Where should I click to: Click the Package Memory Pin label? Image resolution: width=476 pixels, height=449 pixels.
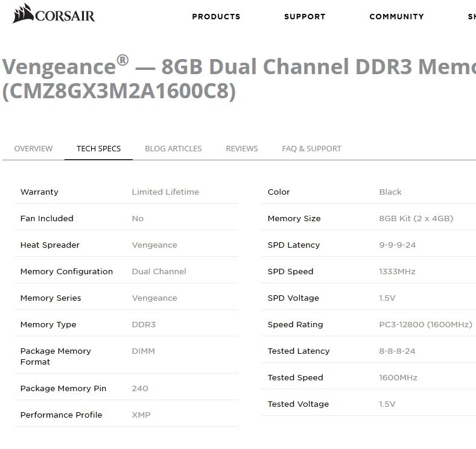(x=63, y=388)
